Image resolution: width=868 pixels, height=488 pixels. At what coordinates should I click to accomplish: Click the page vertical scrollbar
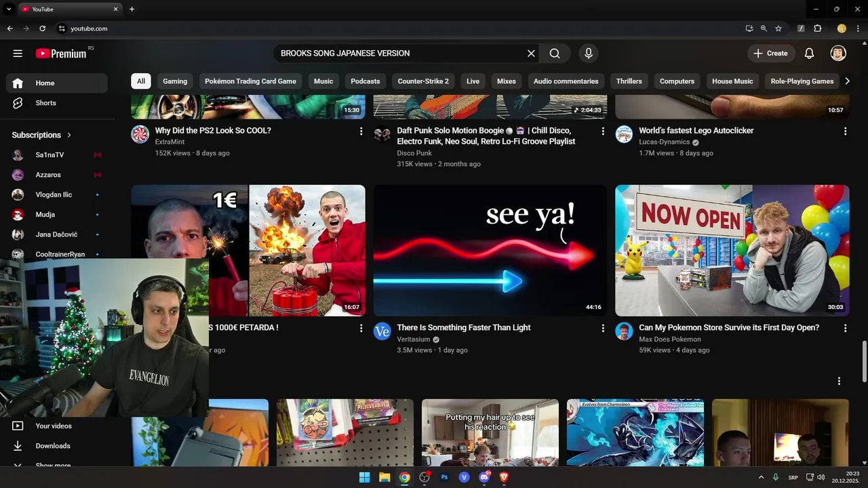click(864, 362)
